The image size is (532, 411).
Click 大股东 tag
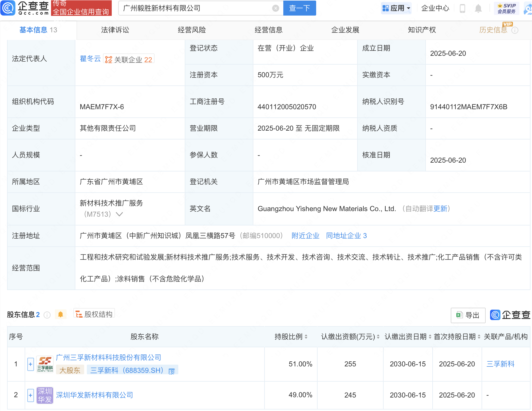pos(70,370)
